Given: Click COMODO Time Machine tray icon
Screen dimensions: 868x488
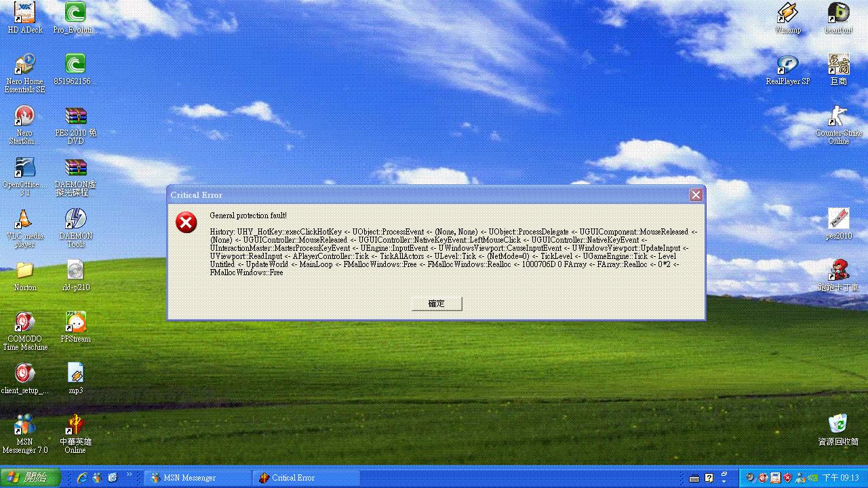Looking at the screenshot, I should coord(763,478).
